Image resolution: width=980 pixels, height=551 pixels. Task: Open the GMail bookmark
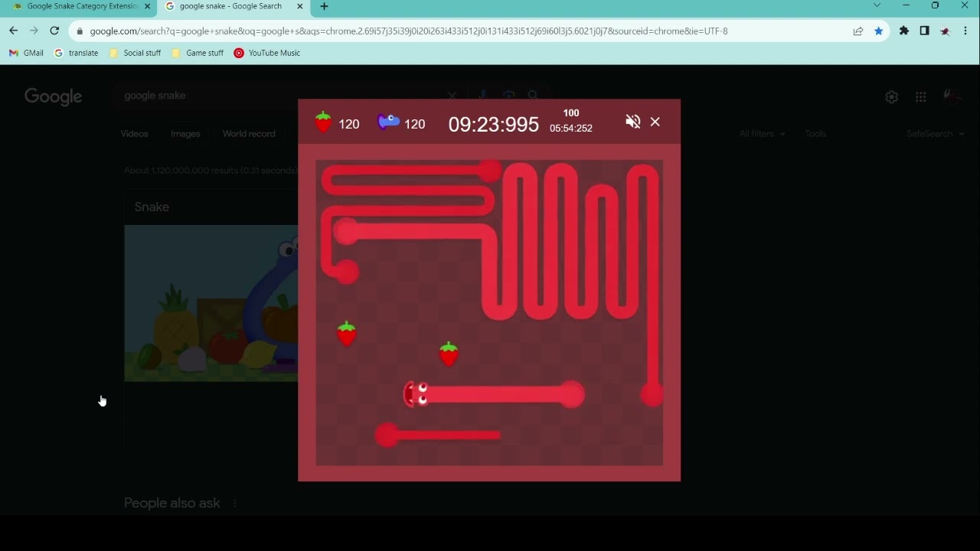click(26, 53)
